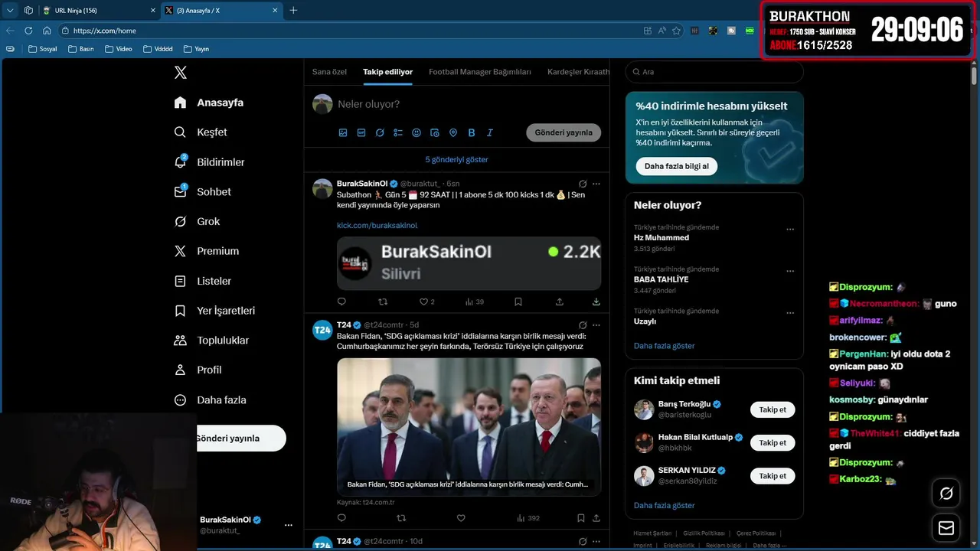The height and width of the screenshot is (551, 980).
Task: Open the floating messages drawer button
Action: click(946, 528)
